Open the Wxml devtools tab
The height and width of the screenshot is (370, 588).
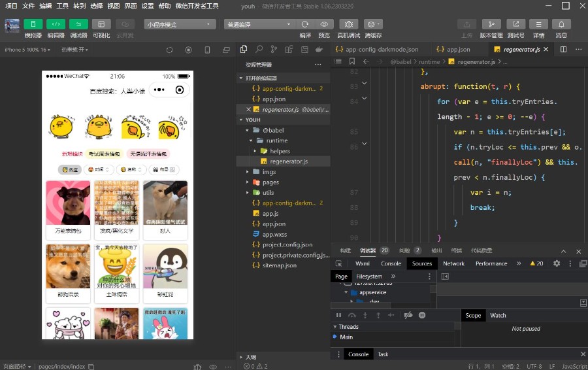click(x=362, y=263)
